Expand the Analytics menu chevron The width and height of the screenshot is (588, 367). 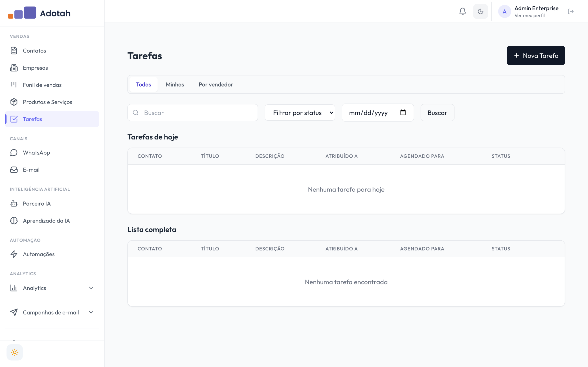click(x=91, y=288)
